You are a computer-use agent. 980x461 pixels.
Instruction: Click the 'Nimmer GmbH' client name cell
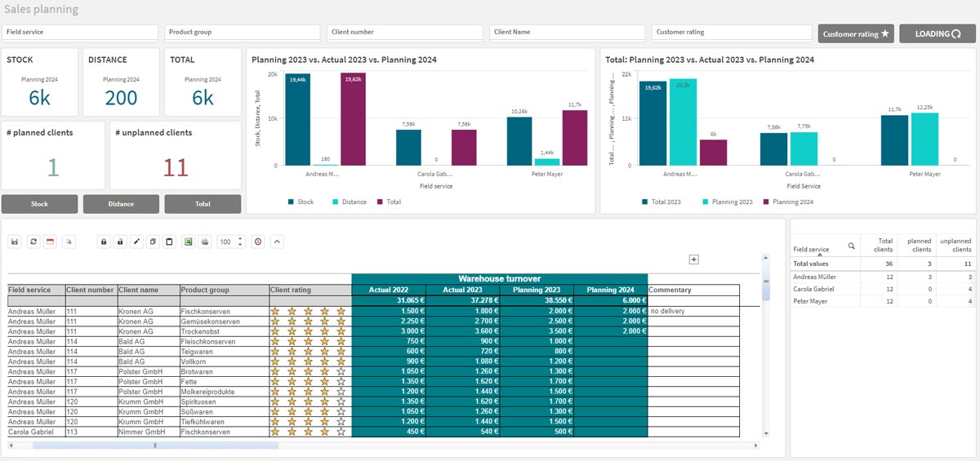pos(148,432)
